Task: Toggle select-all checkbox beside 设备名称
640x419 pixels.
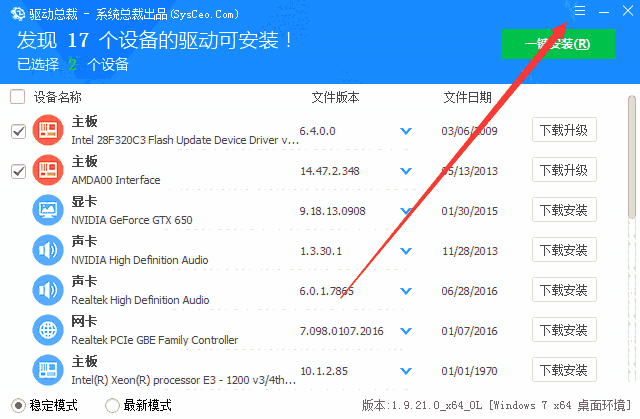Action: point(18,97)
